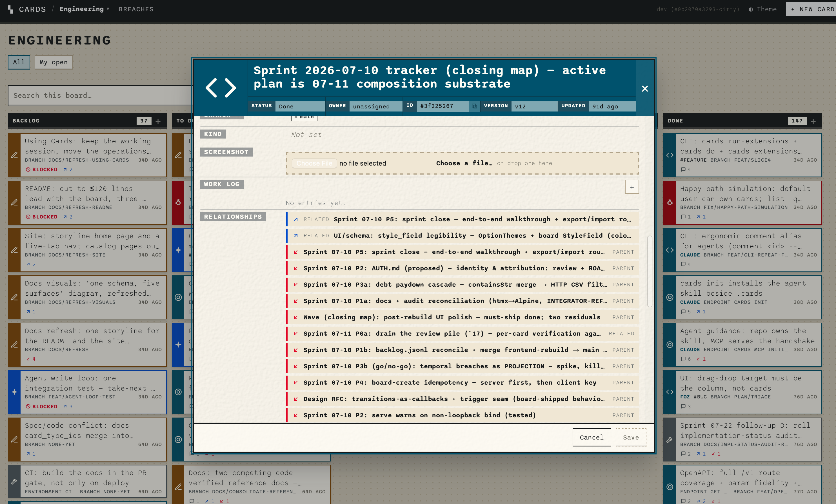Open the Engineering board dropdown
The width and height of the screenshot is (836, 504).
85,9
